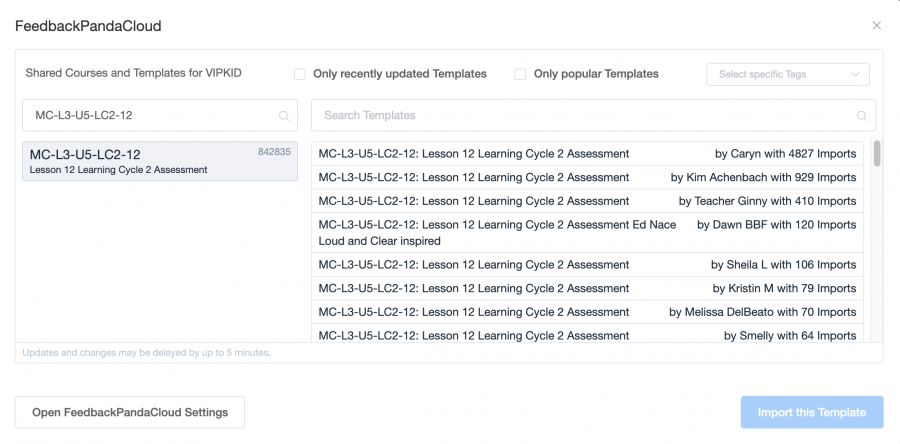The width and height of the screenshot is (900, 444).
Task: Select template by Melissa DelBeato with 70 Imports
Action: pos(587,312)
